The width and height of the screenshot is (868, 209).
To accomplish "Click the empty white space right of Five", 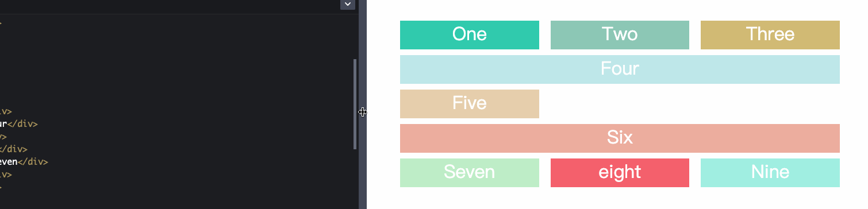I will click(689, 104).
